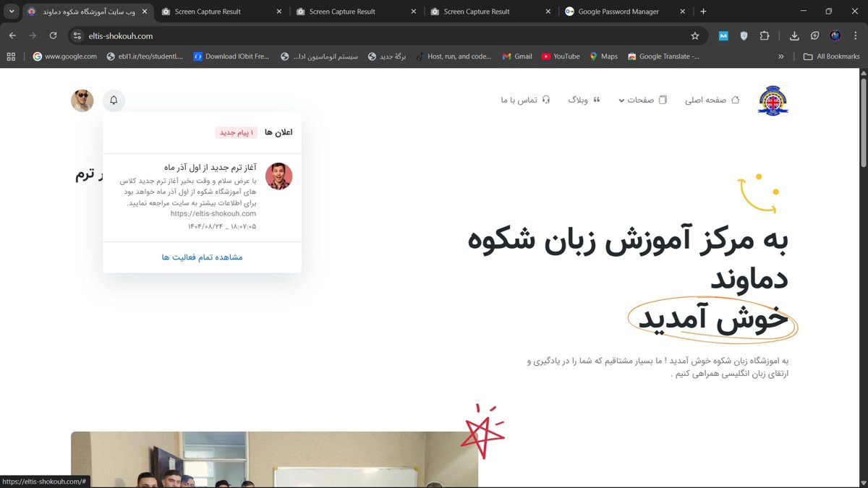Screen dimensions: 868x488
Task: Reload the page
Action: 53,35
